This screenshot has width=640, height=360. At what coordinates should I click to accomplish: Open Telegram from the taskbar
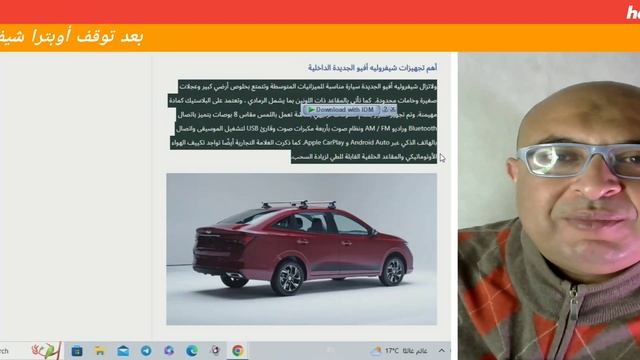[146, 351]
